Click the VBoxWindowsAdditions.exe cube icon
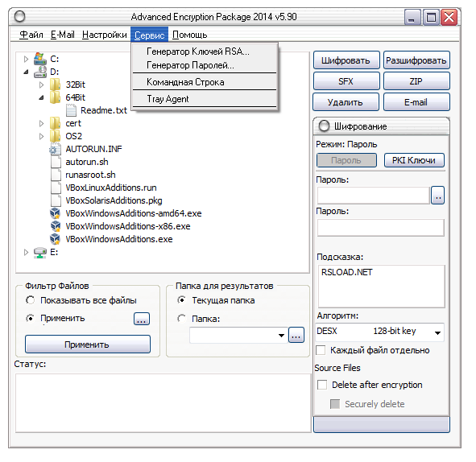 (x=56, y=239)
